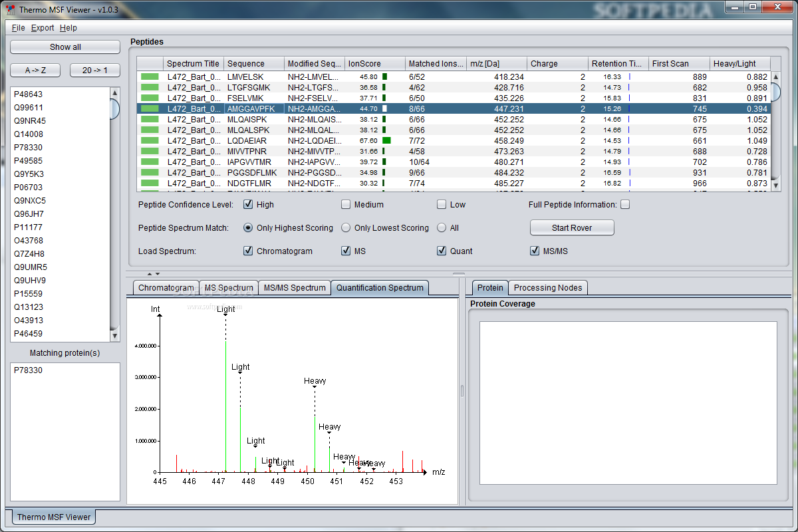The height and width of the screenshot is (532, 798).
Task: Select the LTGFSGMK peptide row
Action: (x=454, y=87)
